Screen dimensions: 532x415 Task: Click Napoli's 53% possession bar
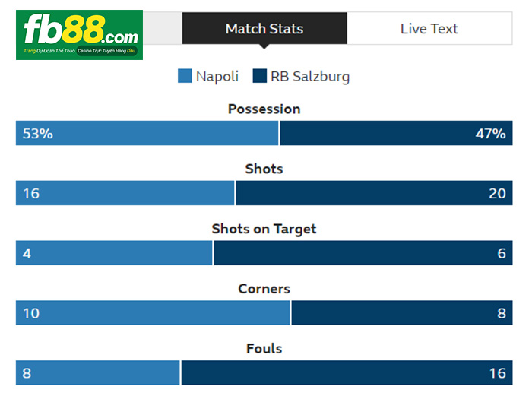pyautogui.click(x=147, y=133)
